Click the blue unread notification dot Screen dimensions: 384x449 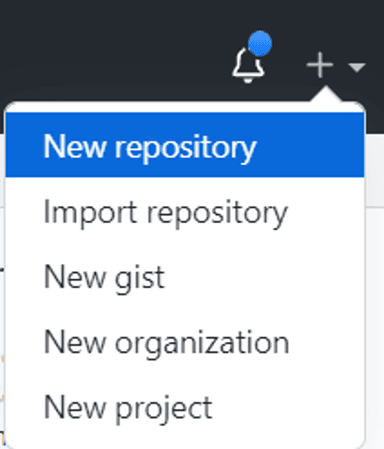pyautogui.click(x=260, y=43)
